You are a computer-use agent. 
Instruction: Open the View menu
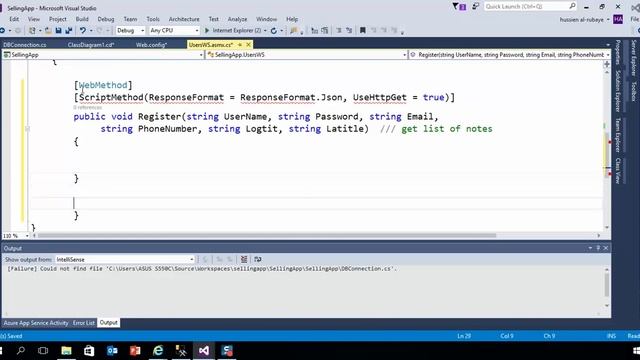pos(34,19)
